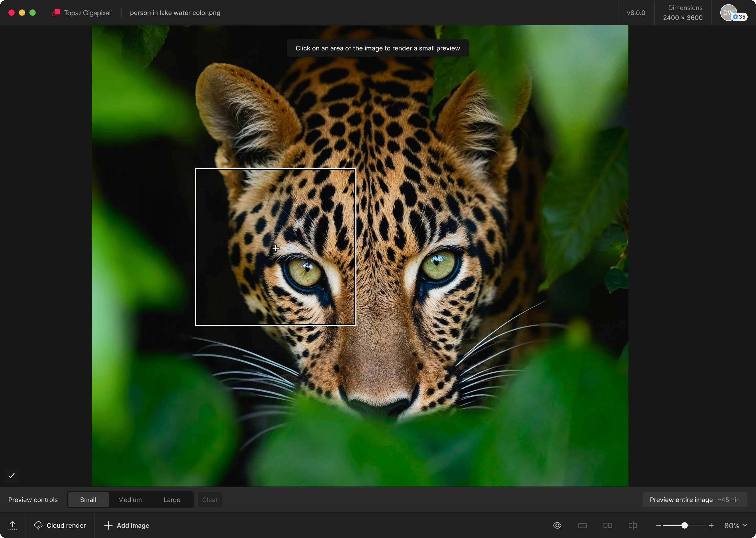Image resolution: width=756 pixels, height=538 pixels.
Task: Toggle the eye preview visibility icon
Action: [557, 525]
